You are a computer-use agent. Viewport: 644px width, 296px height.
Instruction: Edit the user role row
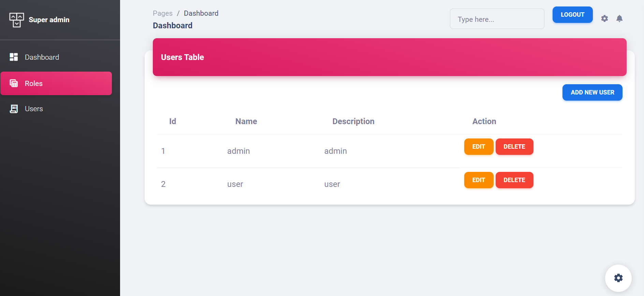tap(479, 180)
